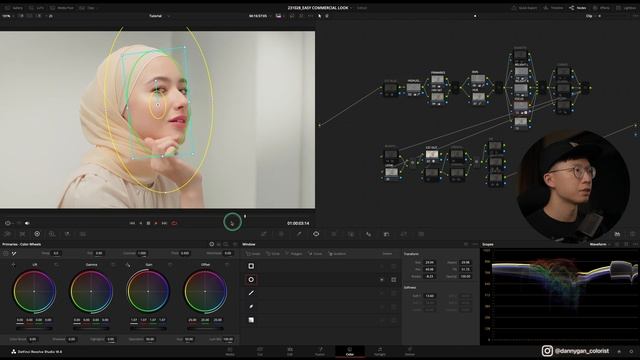Open the Color Wheels palette icon
The width and height of the screenshot is (640, 360).
click(x=37, y=234)
